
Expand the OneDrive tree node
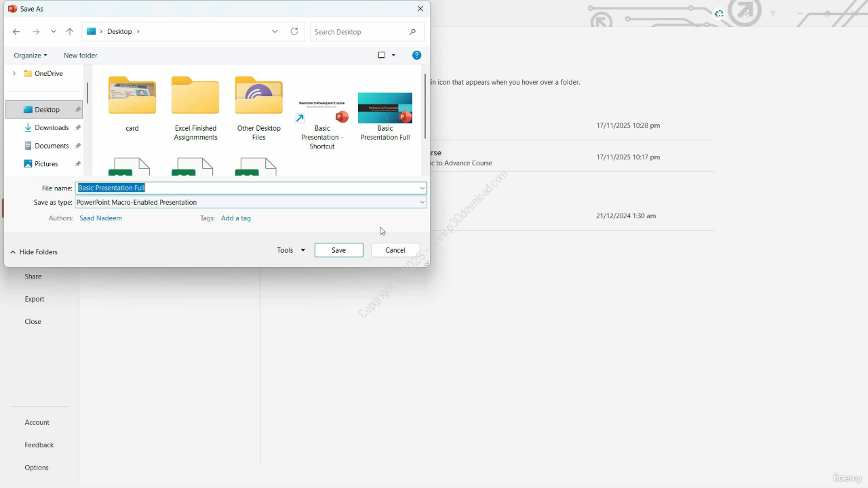[x=14, y=73]
